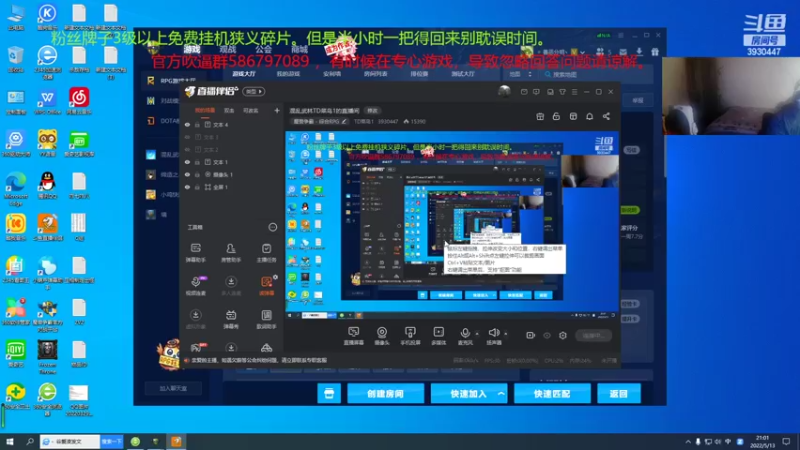Expand the mode pill next to app logo

[x=254, y=91]
